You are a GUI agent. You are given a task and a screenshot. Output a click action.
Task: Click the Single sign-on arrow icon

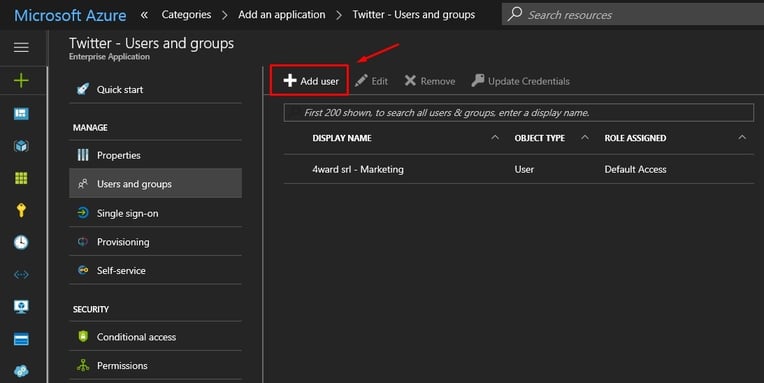click(83, 213)
